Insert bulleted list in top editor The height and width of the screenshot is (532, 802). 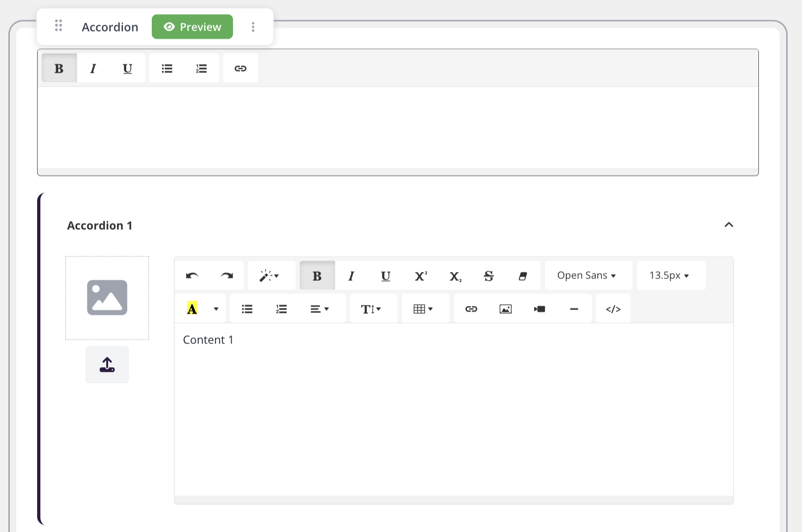coord(167,68)
